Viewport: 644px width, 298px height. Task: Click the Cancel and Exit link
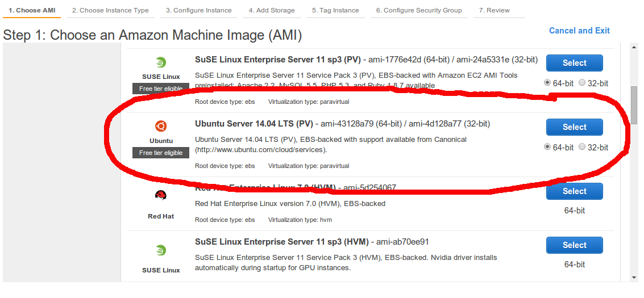pyautogui.click(x=579, y=31)
